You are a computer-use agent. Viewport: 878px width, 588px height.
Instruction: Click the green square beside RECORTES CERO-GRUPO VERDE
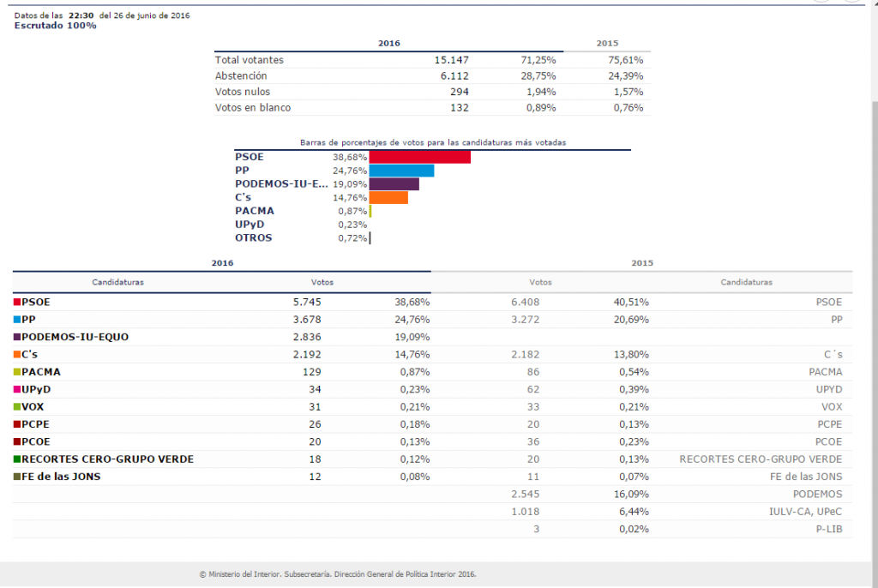tap(17, 459)
